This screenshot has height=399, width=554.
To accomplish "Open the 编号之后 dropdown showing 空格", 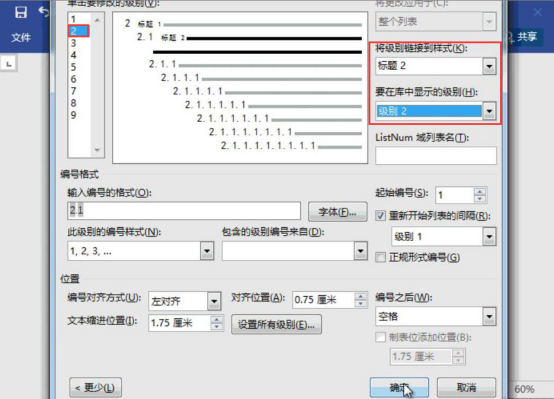I will click(x=489, y=316).
